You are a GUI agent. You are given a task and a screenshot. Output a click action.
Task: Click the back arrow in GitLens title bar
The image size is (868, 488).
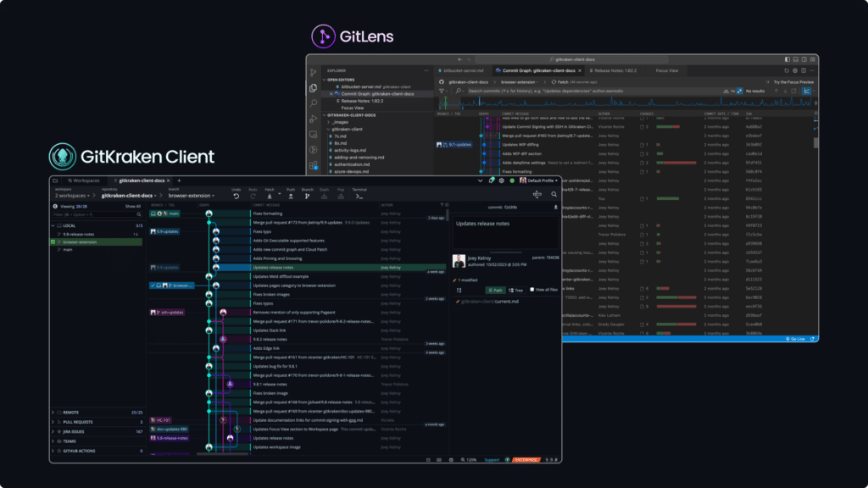(459, 59)
